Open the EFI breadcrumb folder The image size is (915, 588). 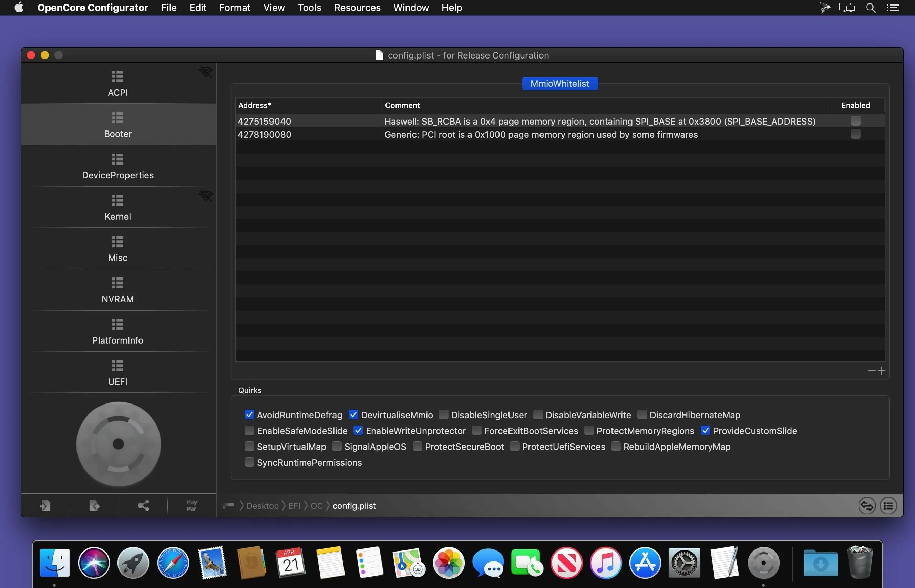pos(294,505)
